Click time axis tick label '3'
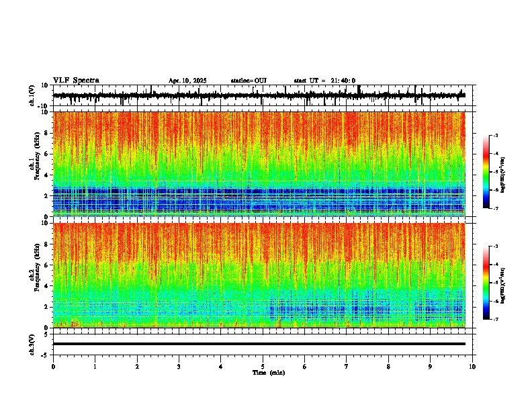Screen dimensions: 532x411 click(x=179, y=367)
